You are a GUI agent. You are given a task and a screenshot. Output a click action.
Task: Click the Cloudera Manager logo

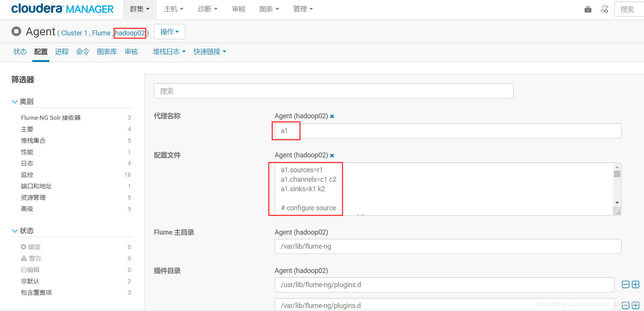coord(62,9)
